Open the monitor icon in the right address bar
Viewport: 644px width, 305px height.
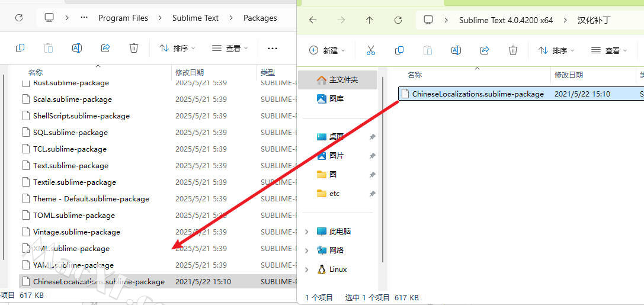[428, 20]
